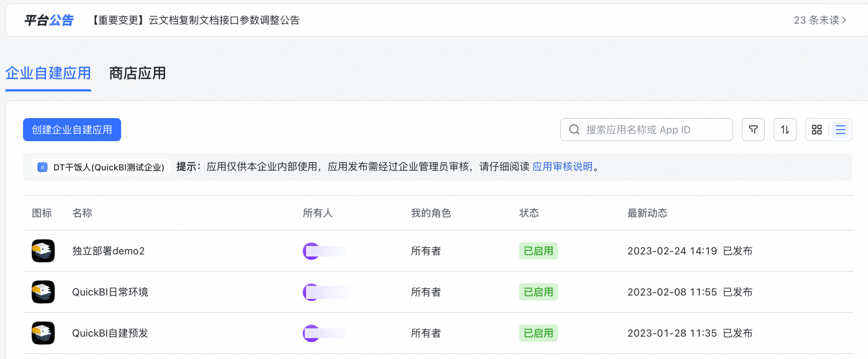868x359 pixels.
Task: Click owner avatar in 独立部署demo2 row
Action: coord(311,251)
